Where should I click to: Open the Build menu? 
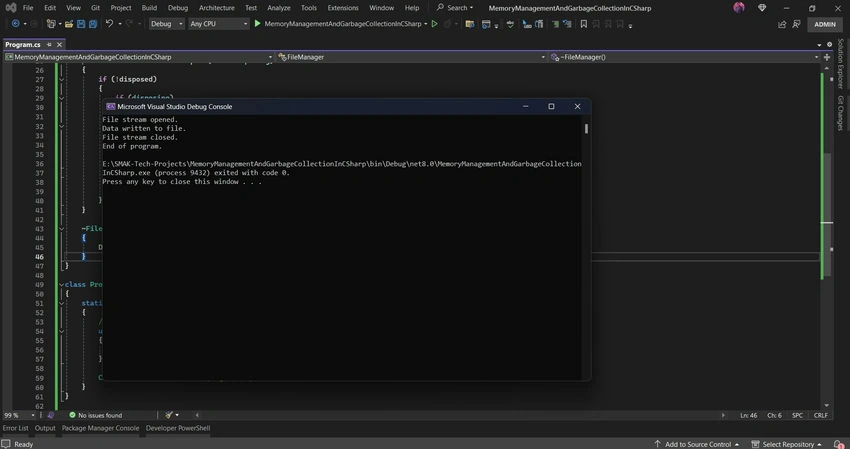(x=149, y=8)
